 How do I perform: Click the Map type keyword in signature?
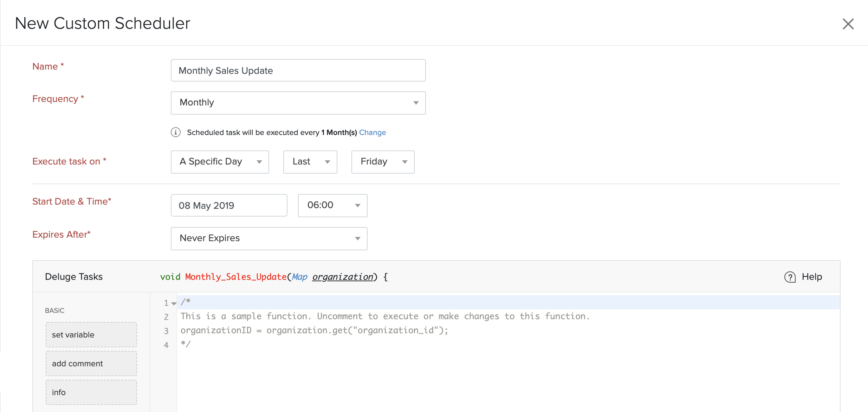(300, 277)
